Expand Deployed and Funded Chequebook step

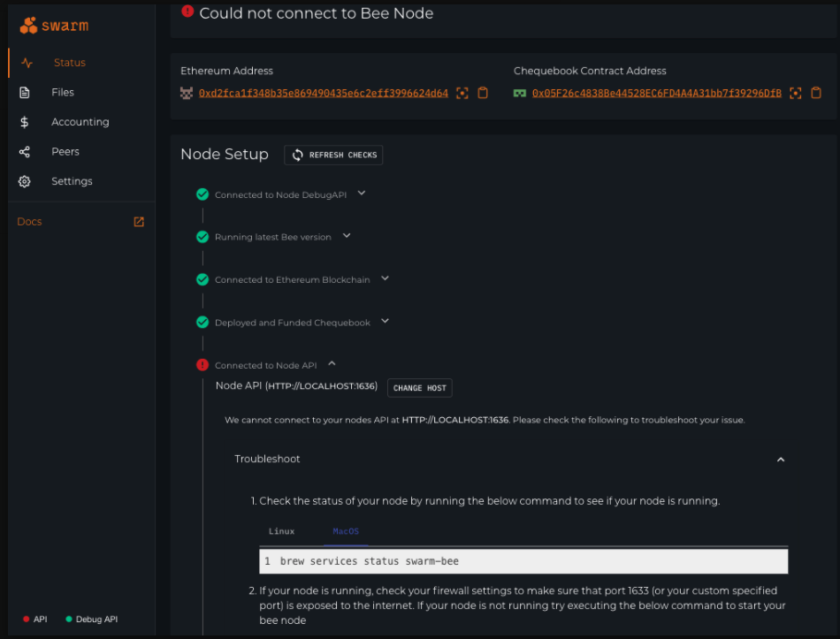tap(385, 322)
